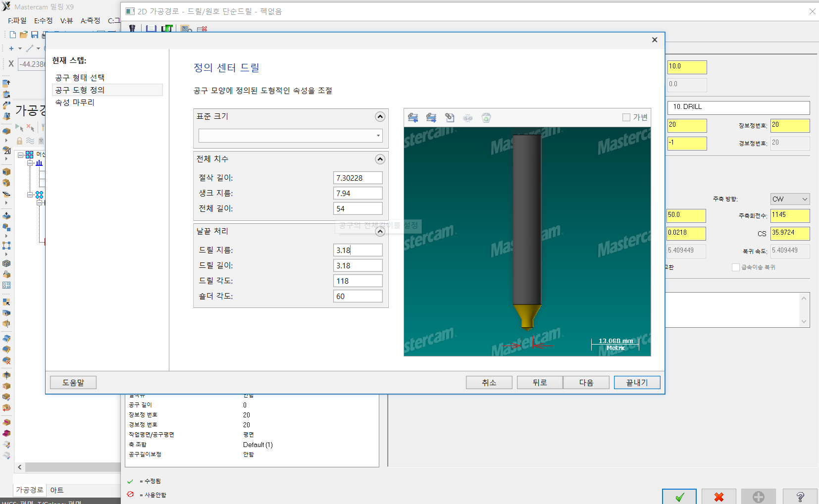Click the yellow 주축회전수 field showing 1145

pyautogui.click(x=790, y=215)
